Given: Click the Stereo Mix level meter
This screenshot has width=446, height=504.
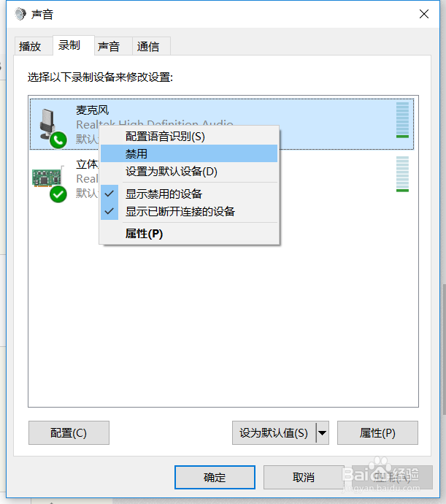Looking at the screenshot, I should point(402,175).
